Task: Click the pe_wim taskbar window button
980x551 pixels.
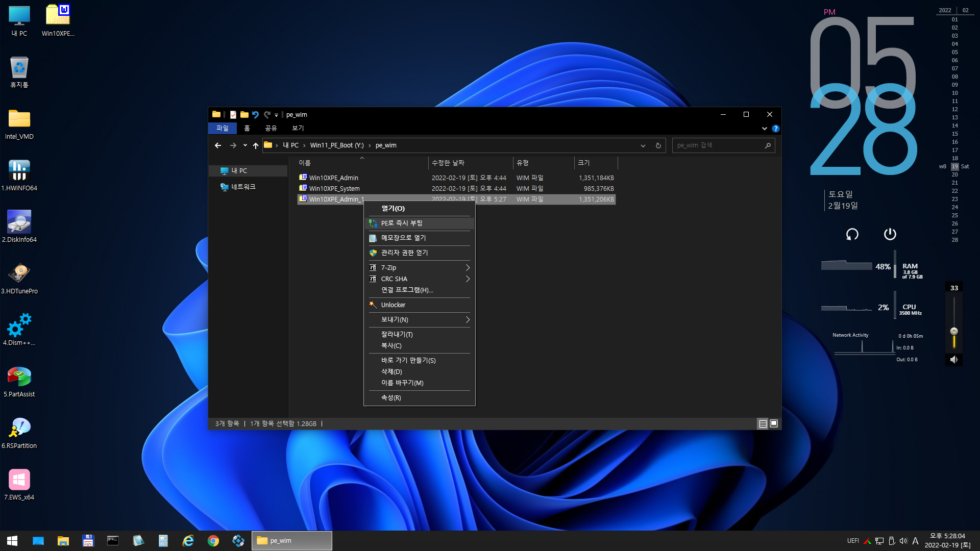Action: pyautogui.click(x=292, y=541)
